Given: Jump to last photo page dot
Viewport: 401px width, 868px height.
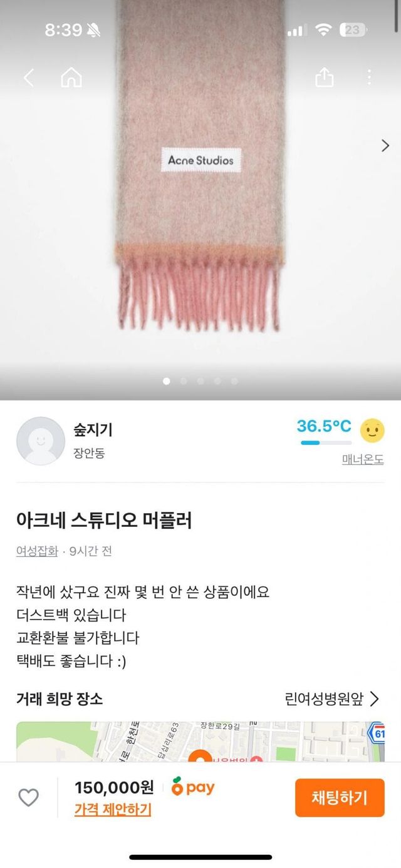Looking at the screenshot, I should [x=234, y=380].
